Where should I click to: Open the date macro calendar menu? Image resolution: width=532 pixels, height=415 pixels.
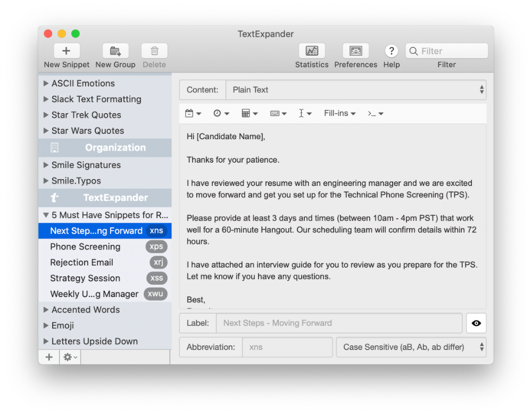(x=193, y=113)
